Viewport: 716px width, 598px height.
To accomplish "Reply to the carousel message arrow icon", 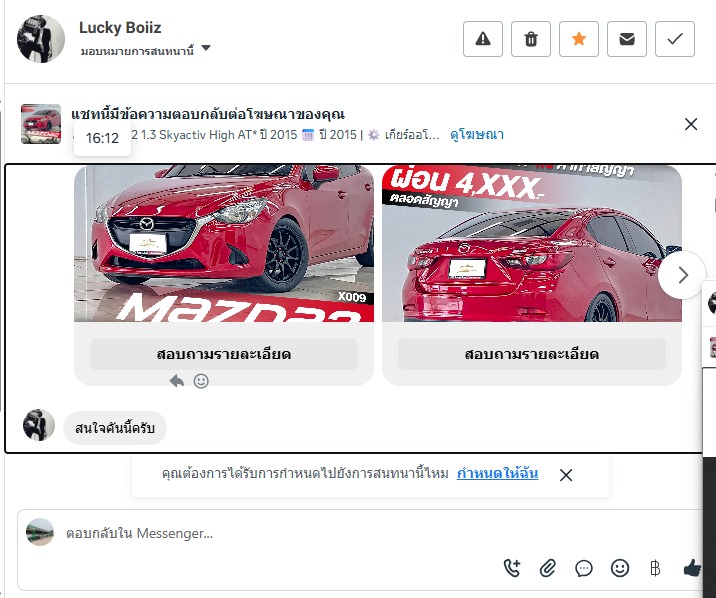I will [177, 380].
